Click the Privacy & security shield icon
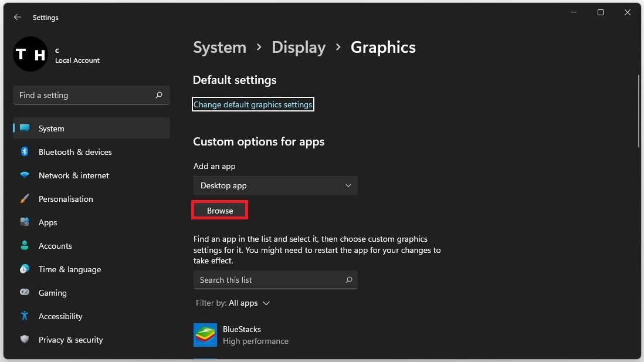 (x=25, y=340)
